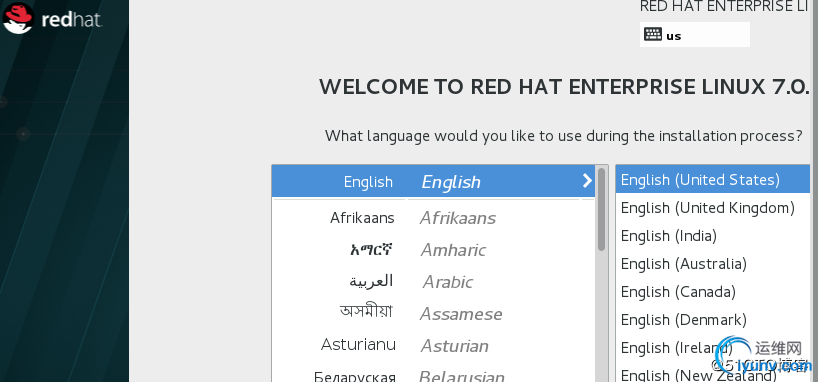Select English (Canada) locale
Image resolution: width=818 pixels, height=382 pixels.
(x=713, y=292)
